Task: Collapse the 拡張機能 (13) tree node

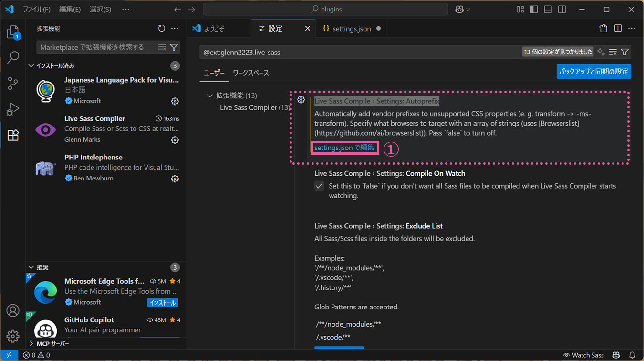Action: tap(209, 96)
